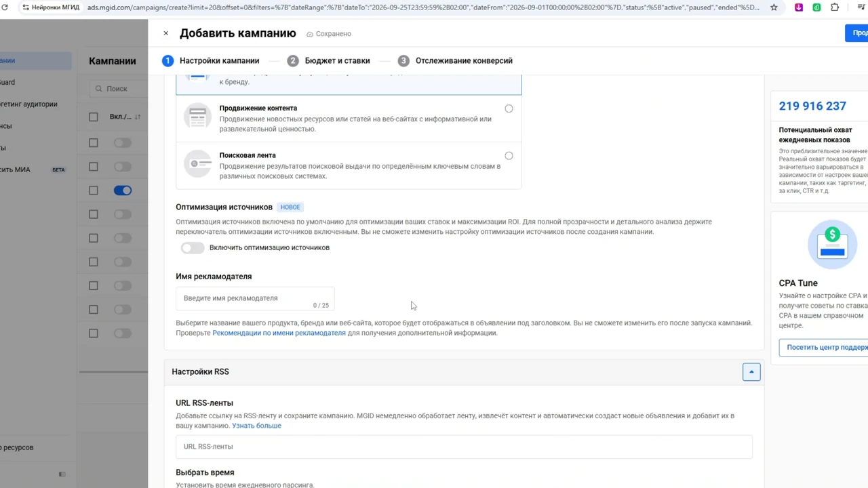Image resolution: width=868 pixels, height=488 pixels.
Task: Open the Настройки кампании step
Action: click(x=211, y=60)
